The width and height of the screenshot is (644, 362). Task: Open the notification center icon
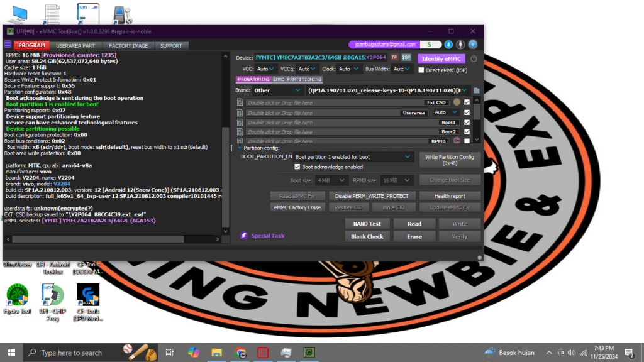(629, 353)
